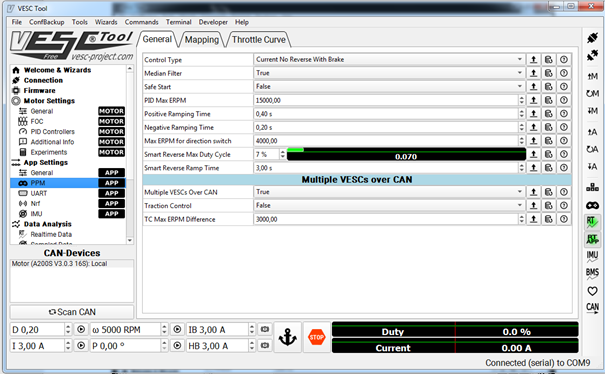Click the red STOP button icon
This screenshot has height=374, width=605.
click(316, 337)
